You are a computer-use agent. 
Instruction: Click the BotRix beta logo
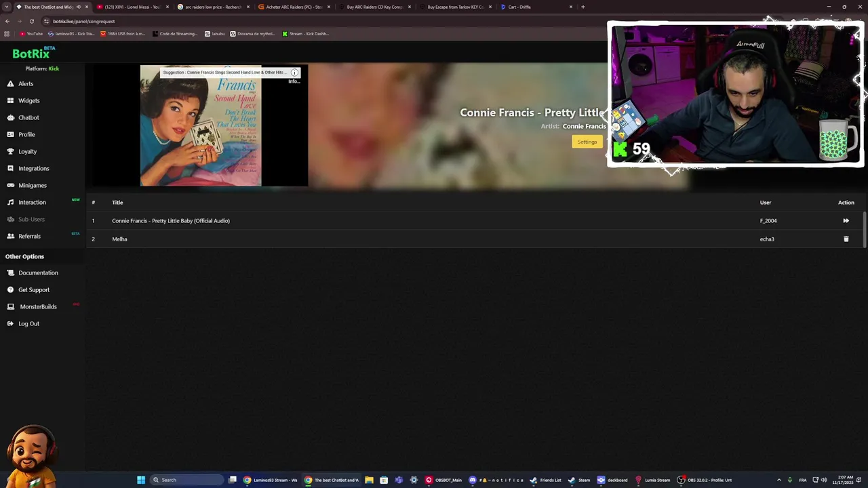coord(33,53)
